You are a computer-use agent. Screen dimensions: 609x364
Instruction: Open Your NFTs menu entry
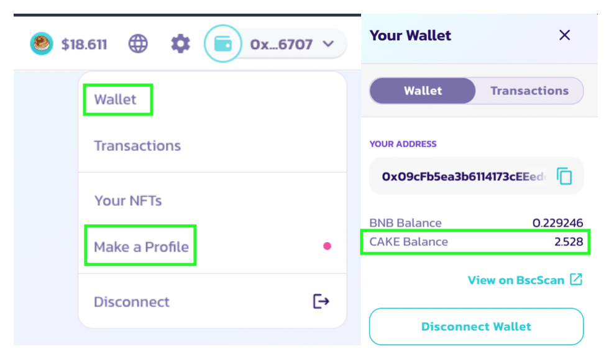[x=128, y=201]
